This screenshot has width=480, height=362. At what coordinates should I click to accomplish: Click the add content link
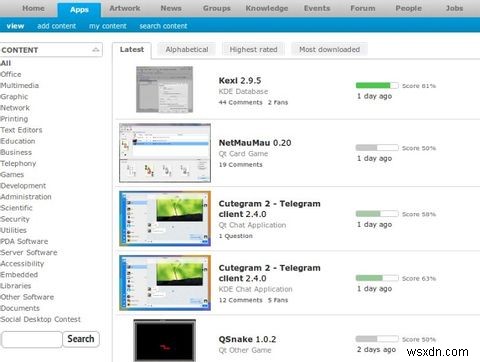[57, 26]
